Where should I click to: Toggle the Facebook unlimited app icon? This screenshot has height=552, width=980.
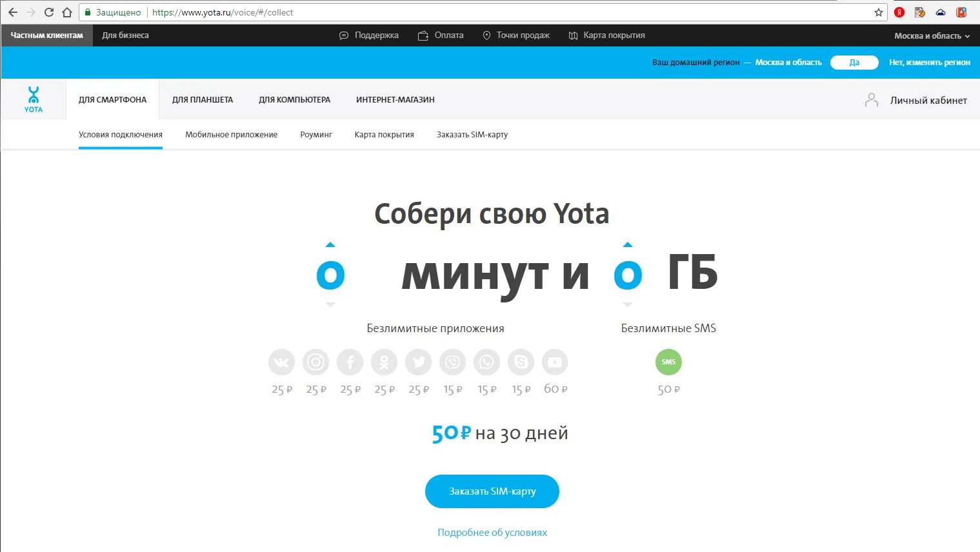(350, 362)
